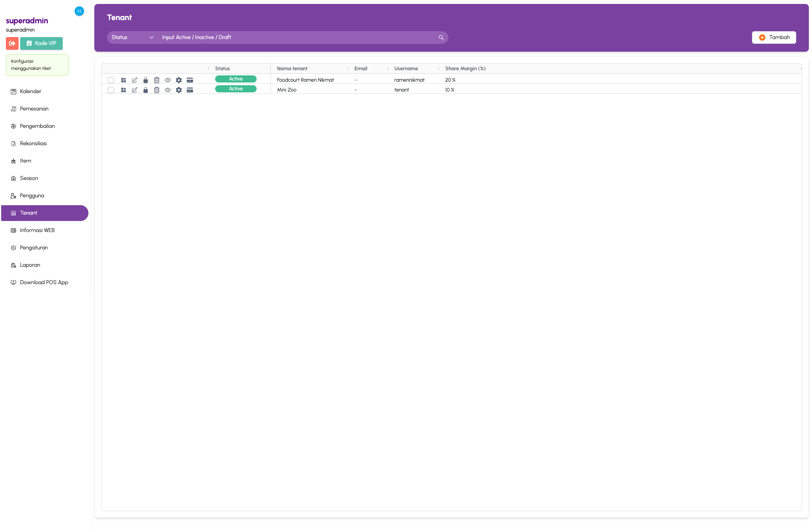812x530 pixels.
Task: Tick the checkbox for Foodcourt Ramen Nikmat row
Action: [111, 80]
